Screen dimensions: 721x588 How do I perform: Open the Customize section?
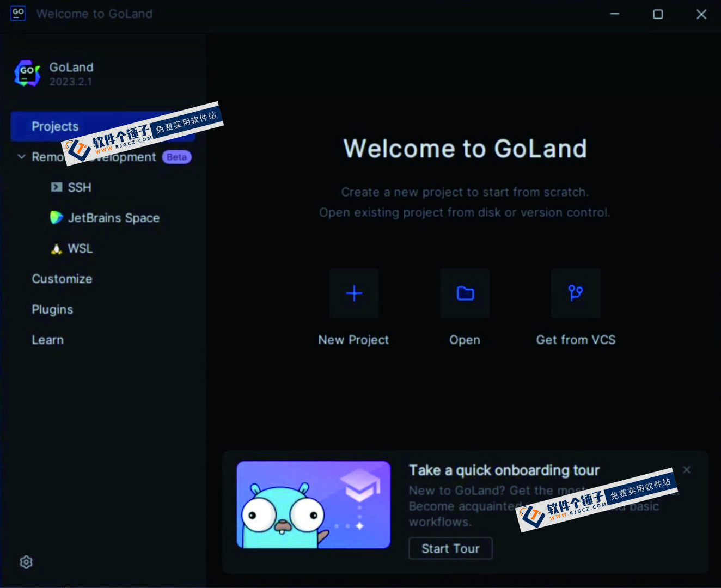click(62, 279)
